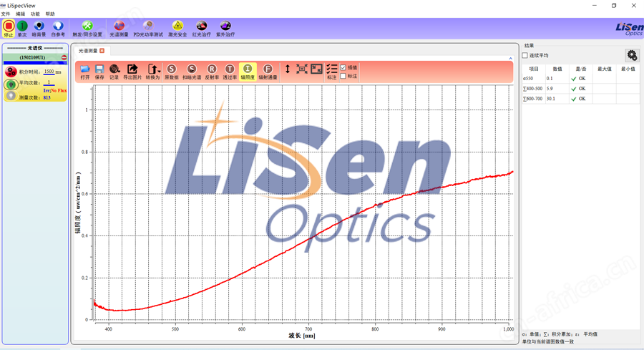Open PD光功率测试 power test
Viewport: 644px width, 350px height.
pyautogui.click(x=148, y=29)
